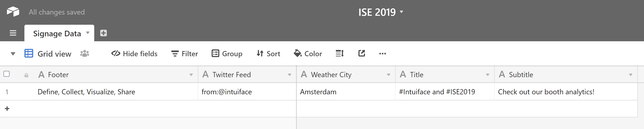644x129 pixels.
Task: Click the Twitter Feed field type icon
Action: click(x=205, y=74)
